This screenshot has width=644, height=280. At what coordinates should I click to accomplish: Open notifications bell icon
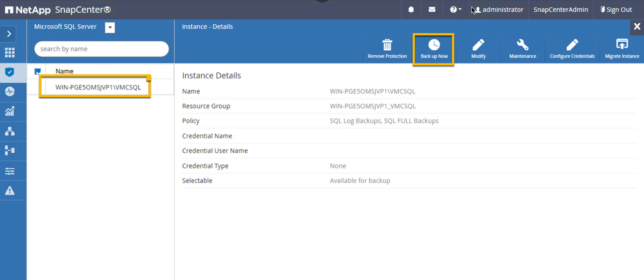pyautogui.click(x=411, y=10)
